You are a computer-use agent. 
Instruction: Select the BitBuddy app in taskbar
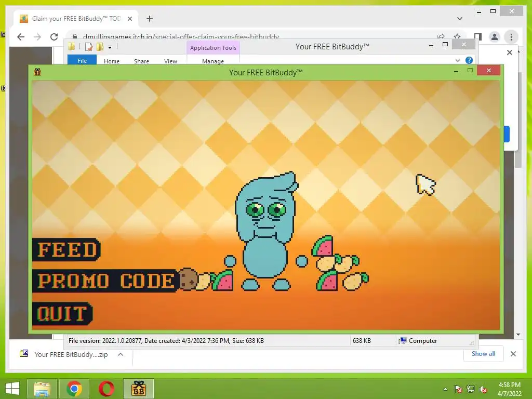[138, 389]
